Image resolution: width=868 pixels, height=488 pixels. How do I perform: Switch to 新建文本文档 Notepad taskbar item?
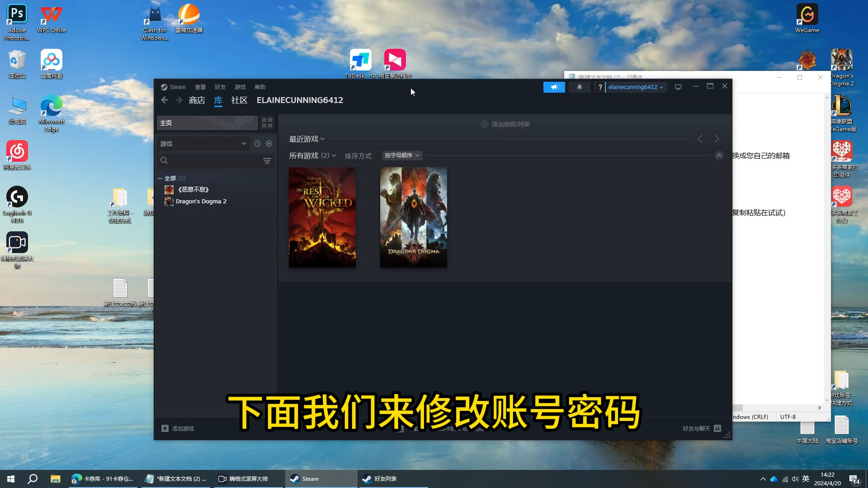pyautogui.click(x=175, y=479)
